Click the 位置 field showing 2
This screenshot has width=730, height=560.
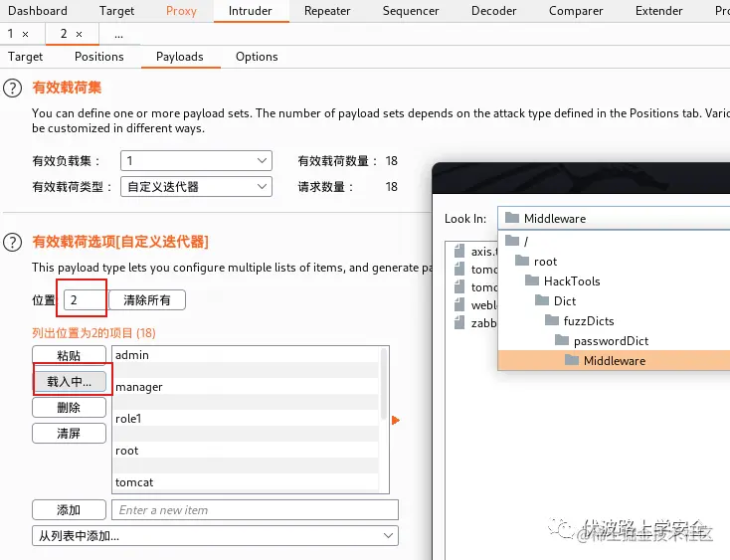tap(85, 300)
